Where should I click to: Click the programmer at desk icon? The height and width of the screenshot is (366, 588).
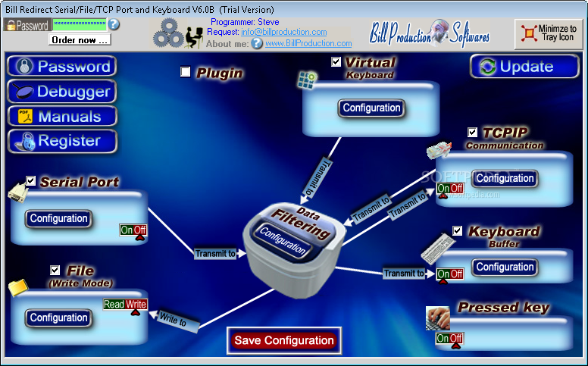click(x=194, y=37)
